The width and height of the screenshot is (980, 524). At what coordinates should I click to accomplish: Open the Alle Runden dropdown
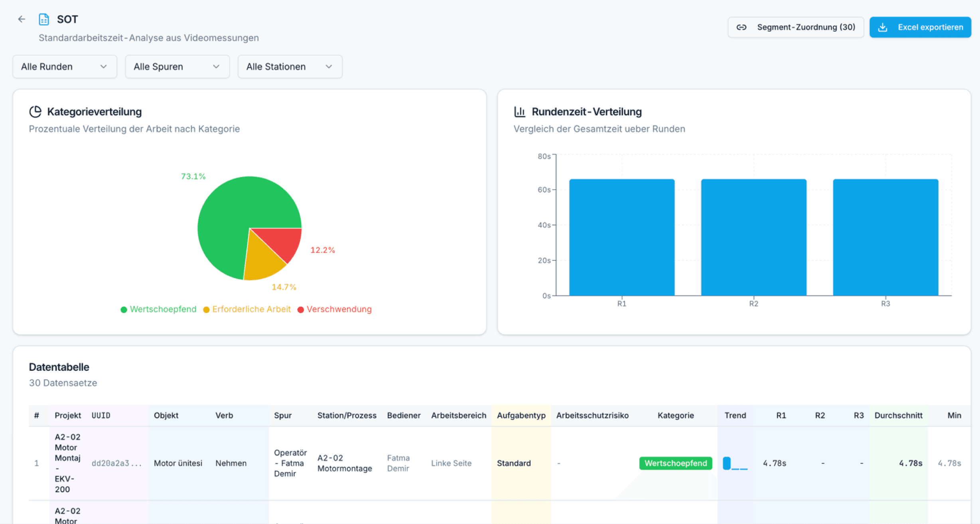tap(65, 67)
